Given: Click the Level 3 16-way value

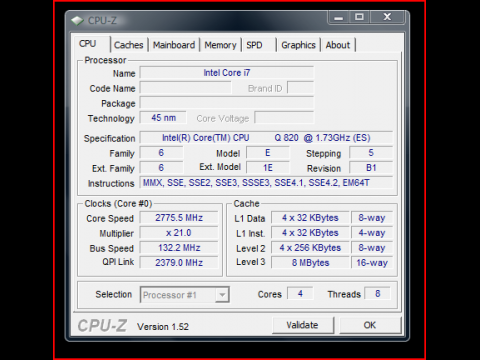Looking at the screenshot, I should point(372,263).
